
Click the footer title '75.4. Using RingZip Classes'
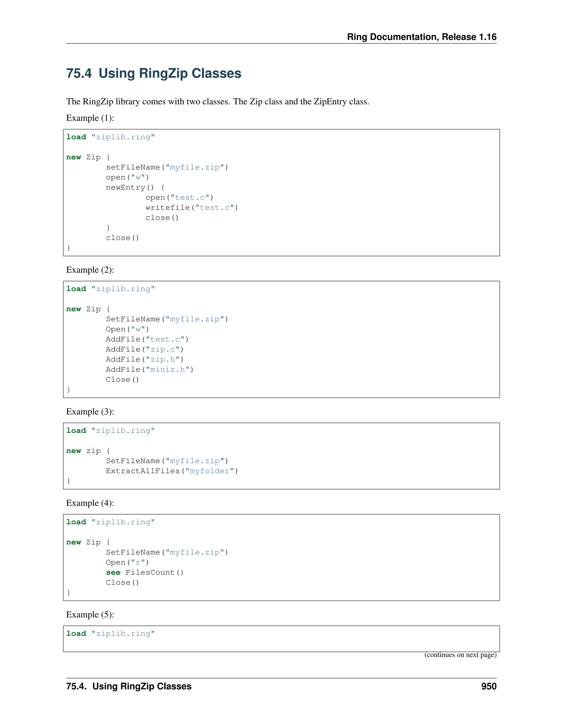(x=129, y=686)
